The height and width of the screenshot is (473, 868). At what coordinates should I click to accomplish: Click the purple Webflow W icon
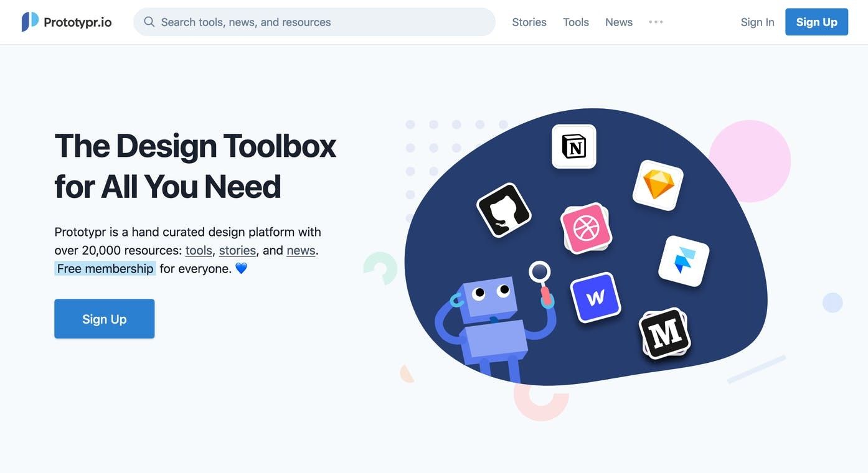point(595,297)
